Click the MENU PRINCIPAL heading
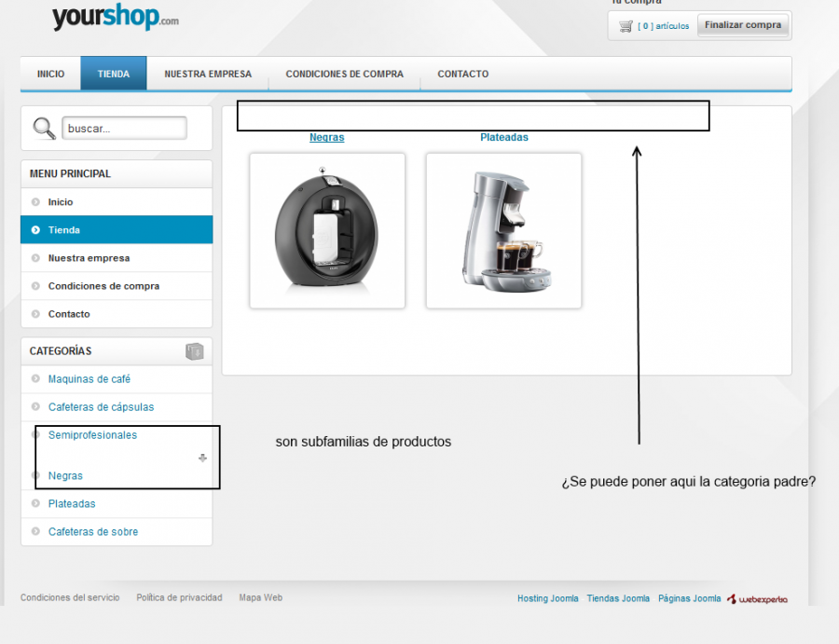This screenshot has width=839, height=644. click(70, 174)
